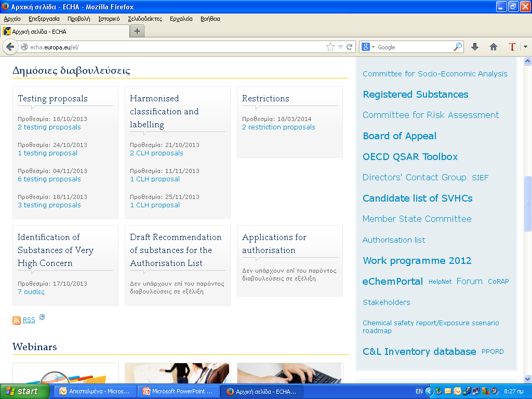Screen dimensions: 532x399
Task: Open the Windows start button
Action: [x=24, y=391]
